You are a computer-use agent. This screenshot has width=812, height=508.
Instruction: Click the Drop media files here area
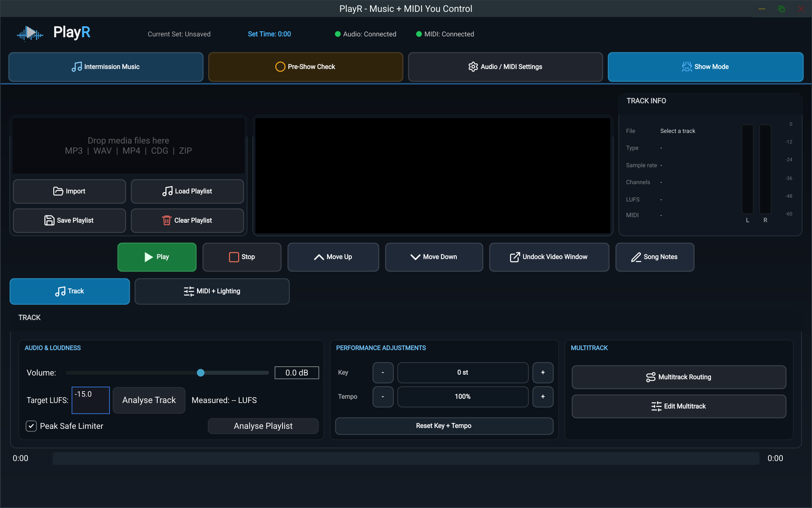129,146
